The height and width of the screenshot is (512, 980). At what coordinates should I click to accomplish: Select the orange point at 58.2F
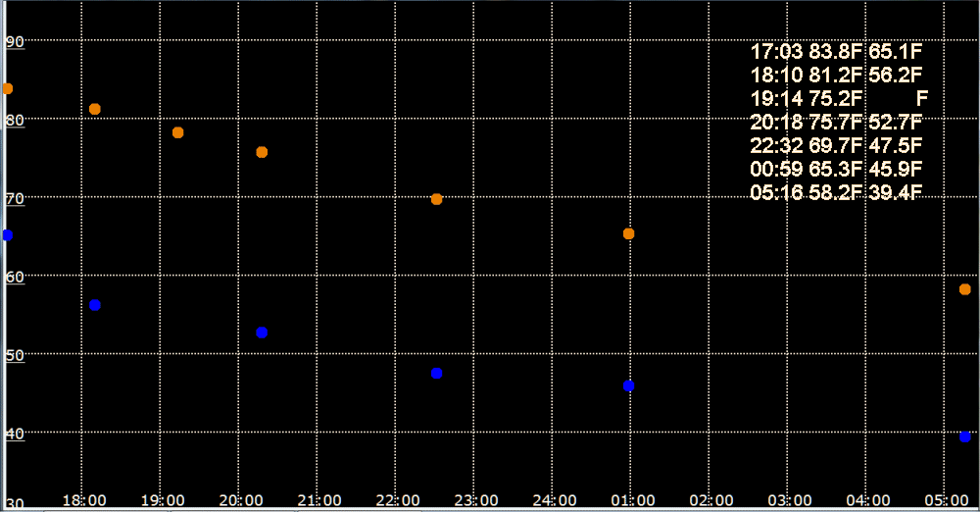pyautogui.click(x=965, y=289)
